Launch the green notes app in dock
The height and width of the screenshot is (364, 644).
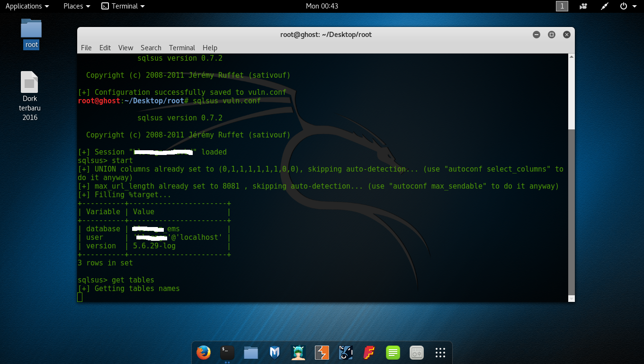(x=393, y=353)
